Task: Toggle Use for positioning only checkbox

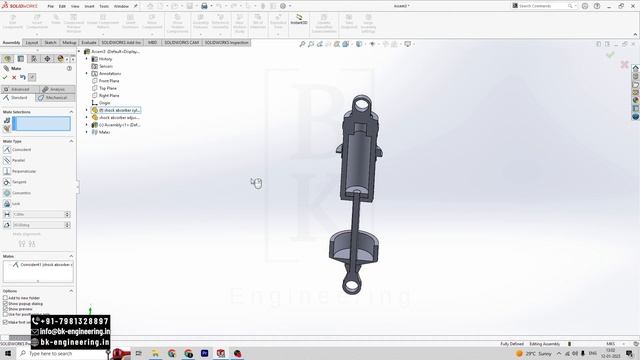Action: (5, 314)
